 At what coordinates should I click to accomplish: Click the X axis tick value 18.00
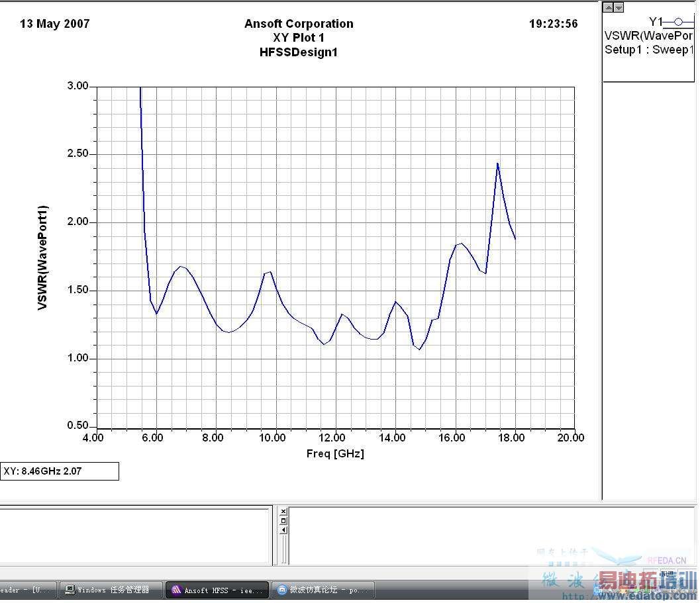[512, 438]
